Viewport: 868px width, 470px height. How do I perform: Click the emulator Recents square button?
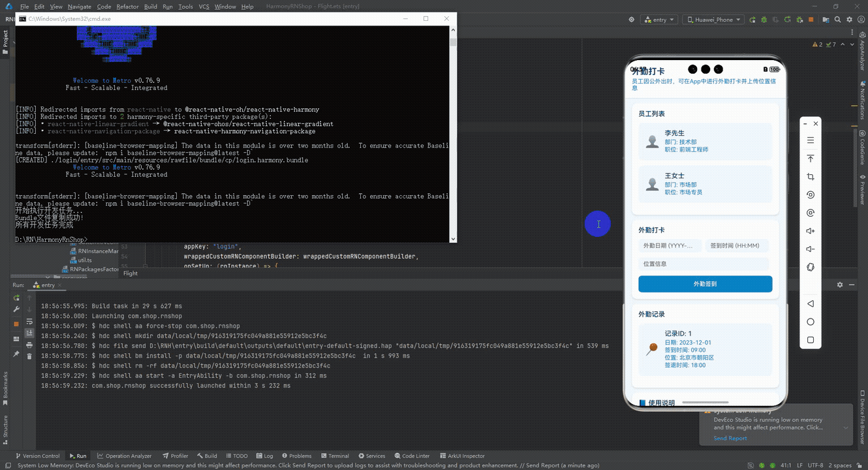point(811,340)
